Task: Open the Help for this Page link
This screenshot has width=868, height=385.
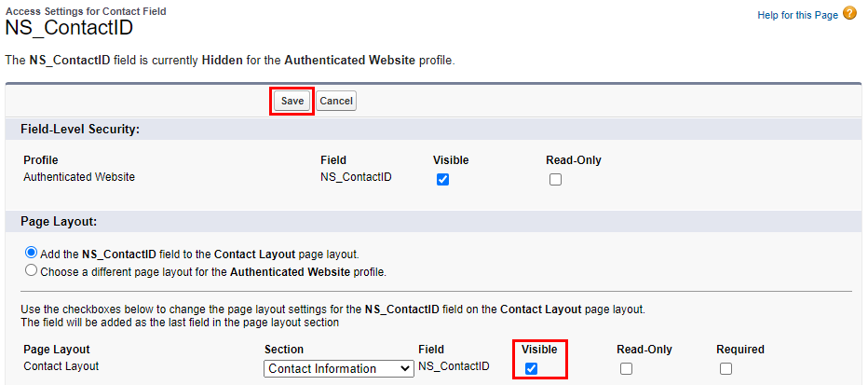Action: point(799,15)
